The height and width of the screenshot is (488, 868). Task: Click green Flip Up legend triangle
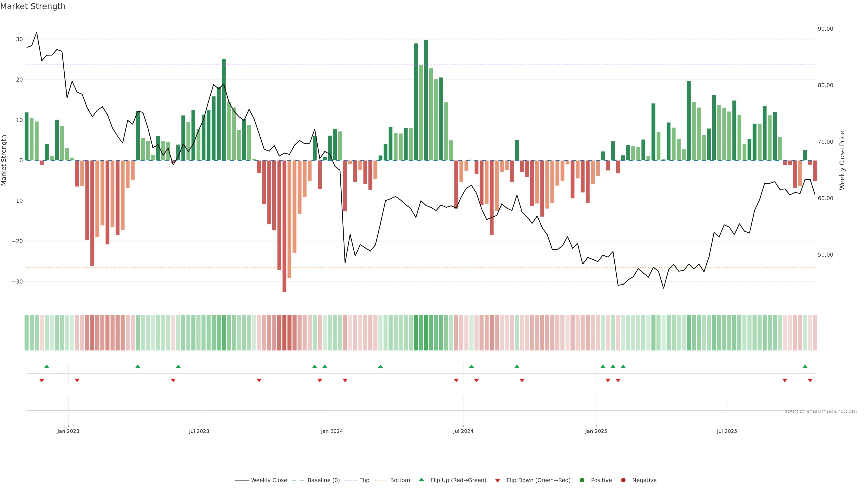(x=421, y=480)
